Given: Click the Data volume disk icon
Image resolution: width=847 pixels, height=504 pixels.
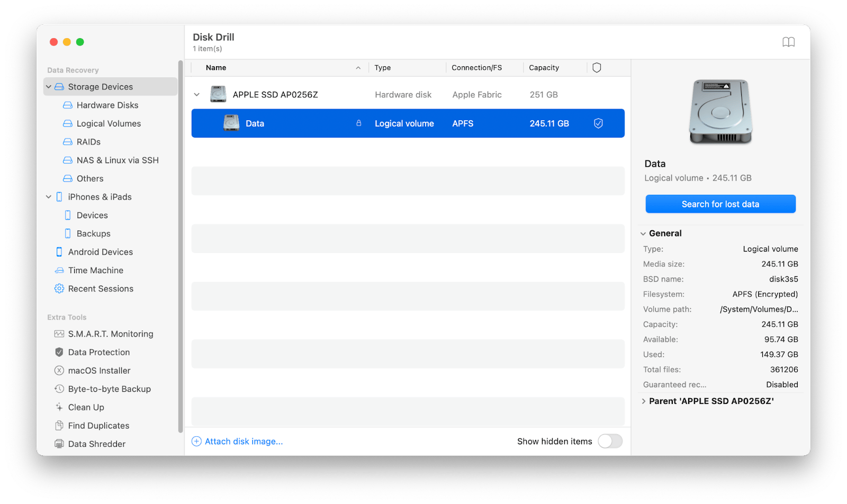Looking at the screenshot, I should 231,123.
